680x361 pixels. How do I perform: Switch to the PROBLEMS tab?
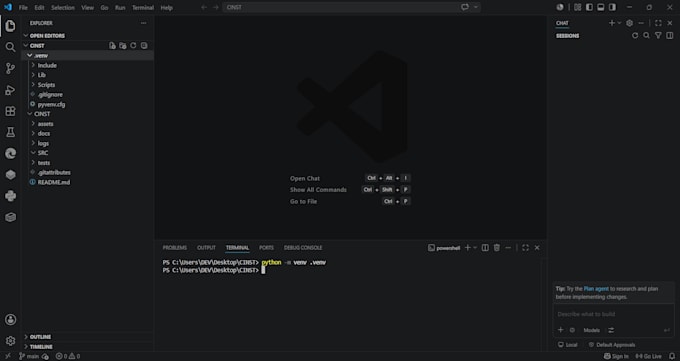coord(175,248)
